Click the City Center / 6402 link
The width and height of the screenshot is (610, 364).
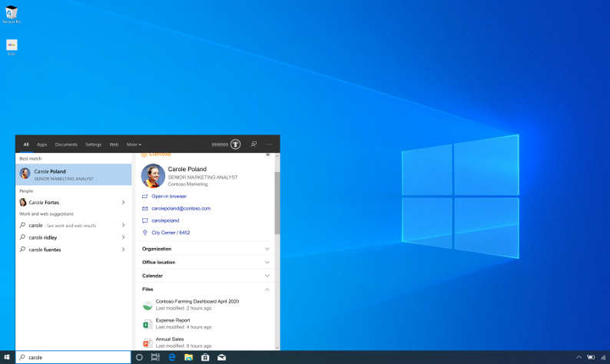(x=171, y=233)
